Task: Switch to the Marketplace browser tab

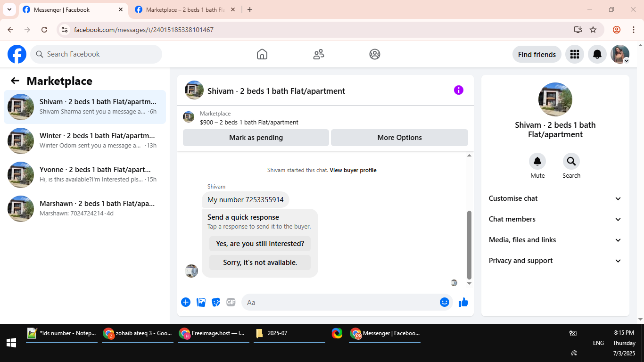Action: coord(185,9)
